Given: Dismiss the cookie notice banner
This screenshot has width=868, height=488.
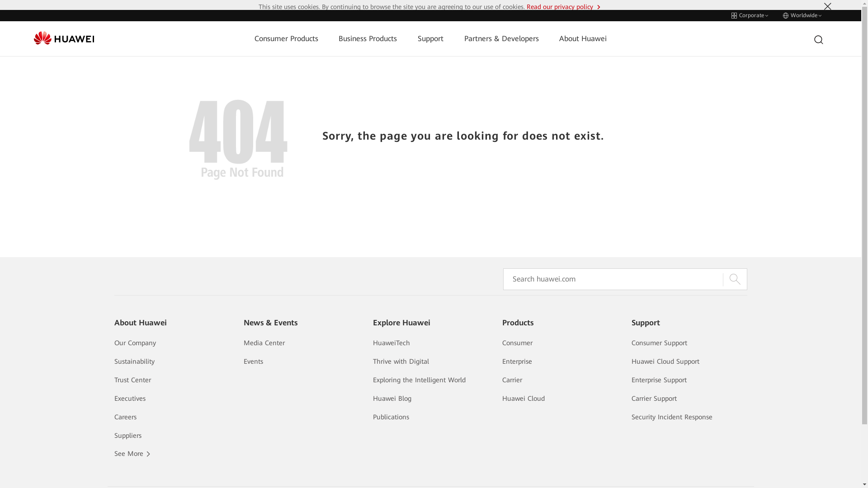Looking at the screenshot, I should pos(827,6).
